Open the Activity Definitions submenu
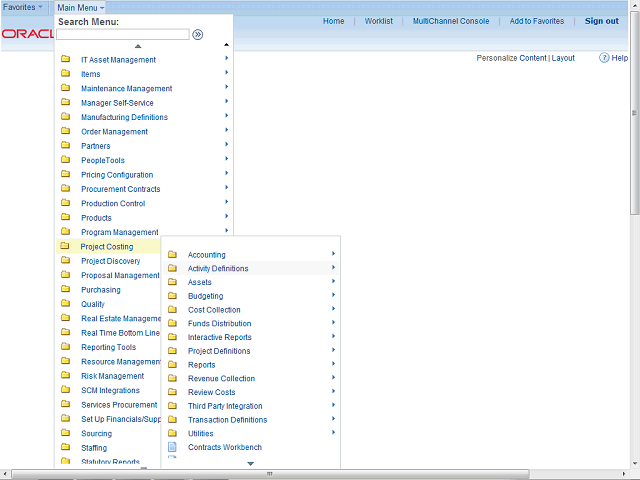 coord(218,268)
